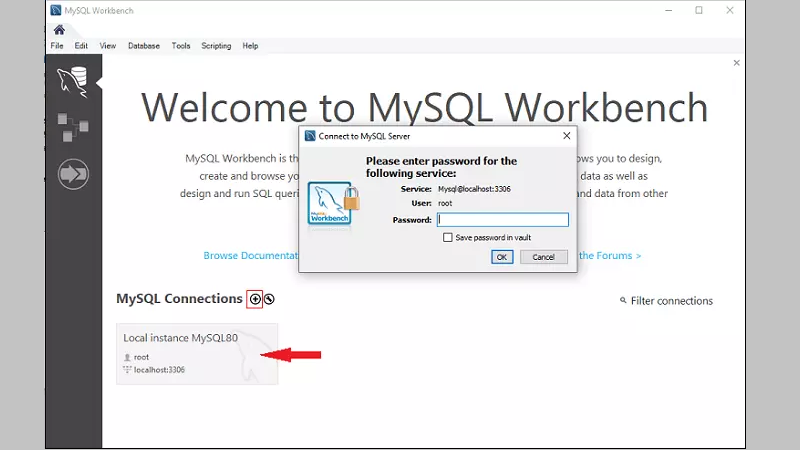The image size is (800, 450).
Task: Open the Tools menu
Action: click(x=181, y=45)
